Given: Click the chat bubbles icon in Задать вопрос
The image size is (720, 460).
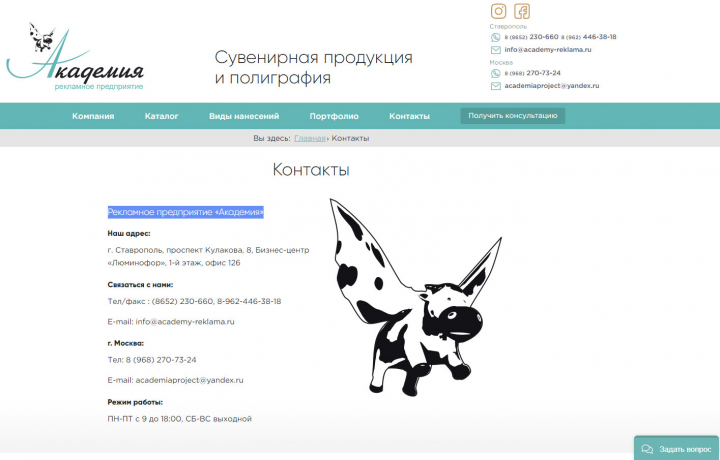Looking at the screenshot, I should click(x=647, y=449).
